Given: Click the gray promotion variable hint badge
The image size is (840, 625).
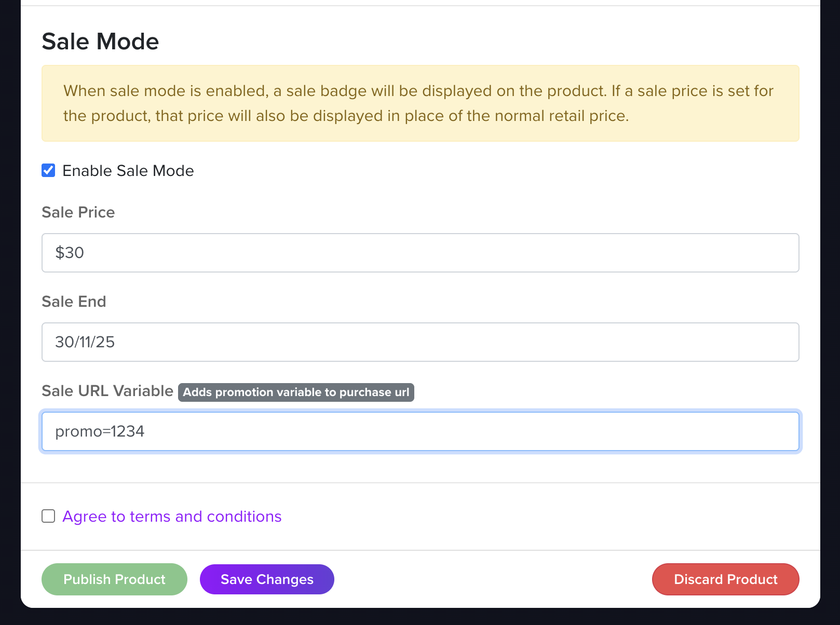Looking at the screenshot, I should (x=296, y=392).
